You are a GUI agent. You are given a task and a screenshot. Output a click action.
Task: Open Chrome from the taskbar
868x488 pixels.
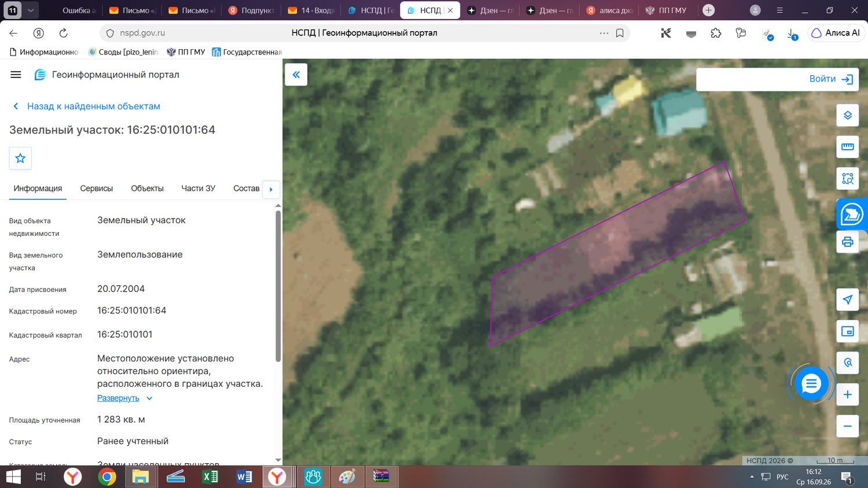(x=107, y=477)
